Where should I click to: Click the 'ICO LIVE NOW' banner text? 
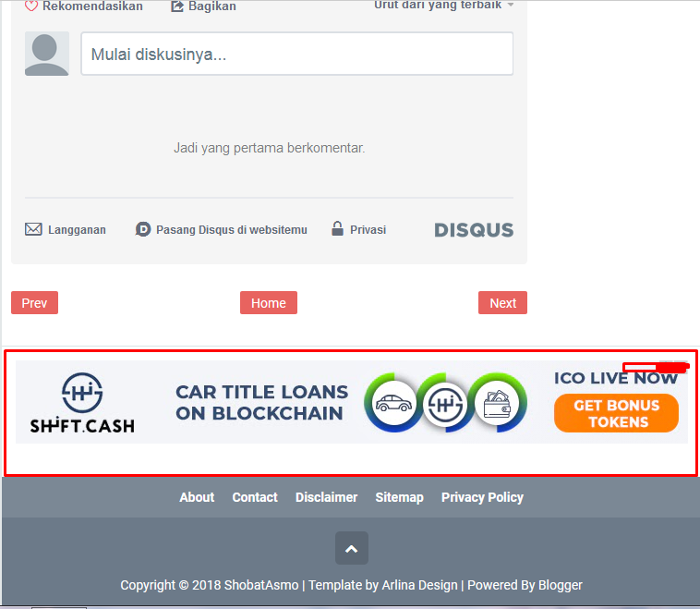[x=616, y=378]
